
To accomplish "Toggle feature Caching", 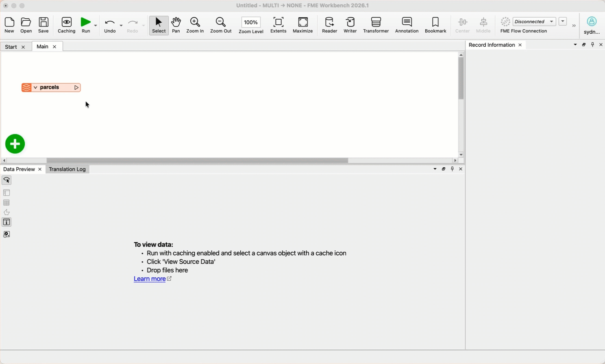I will (67, 25).
